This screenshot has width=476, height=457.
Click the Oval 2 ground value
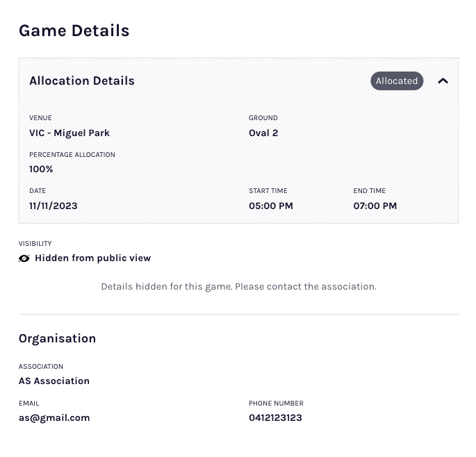point(263,133)
